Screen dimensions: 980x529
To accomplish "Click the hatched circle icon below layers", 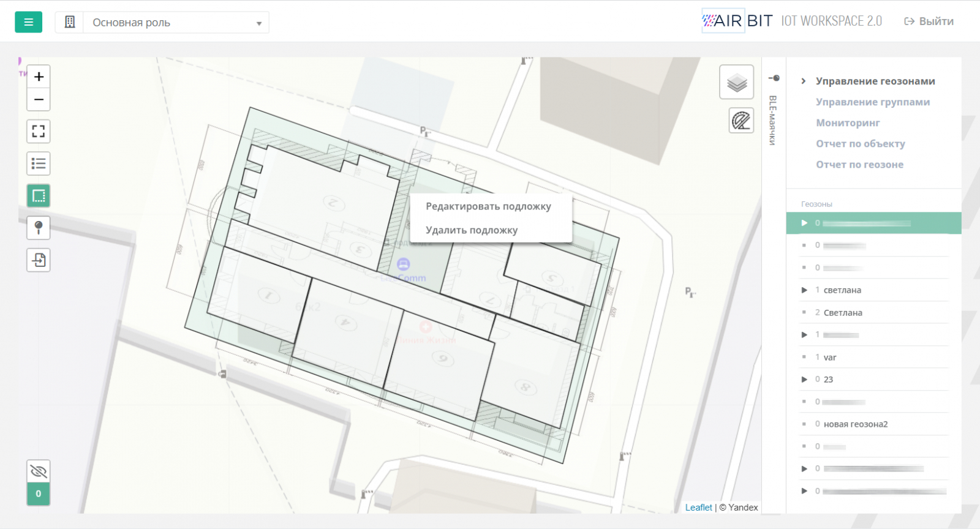I will 741,121.
